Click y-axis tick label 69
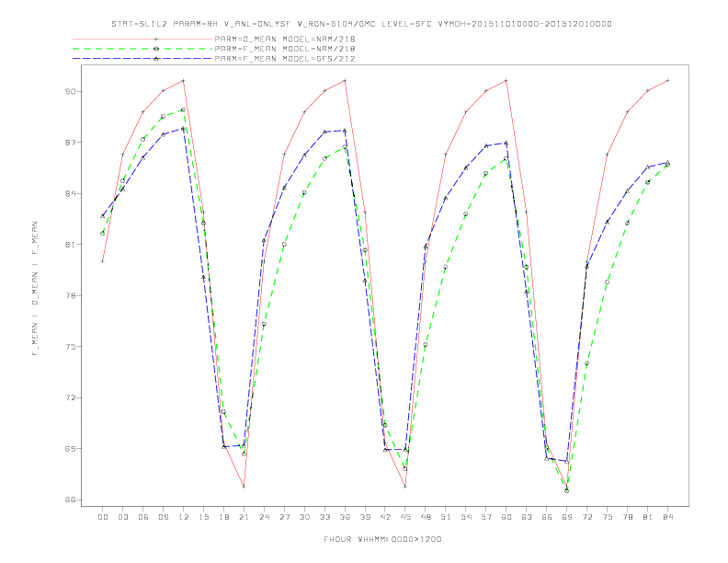 (x=70, y=449)
